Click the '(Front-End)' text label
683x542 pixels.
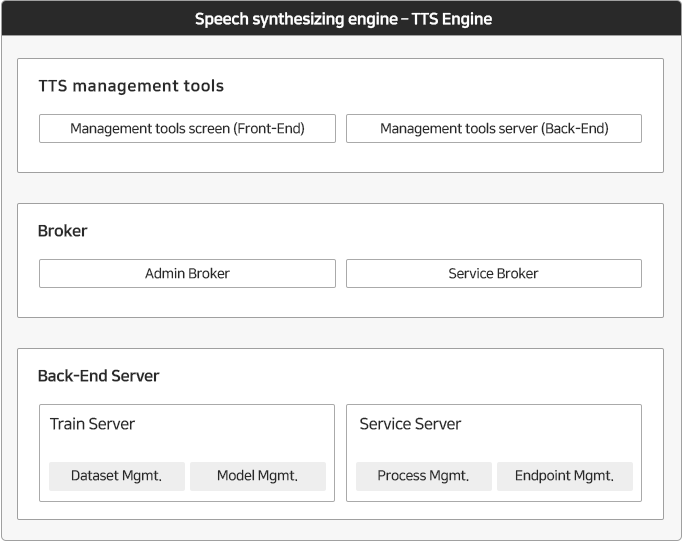269,129
